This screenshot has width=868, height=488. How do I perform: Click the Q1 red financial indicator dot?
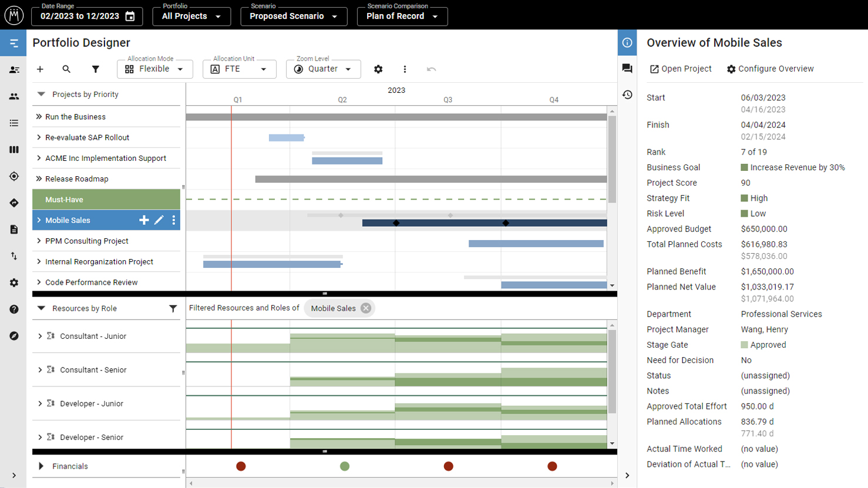coord(241,466)
